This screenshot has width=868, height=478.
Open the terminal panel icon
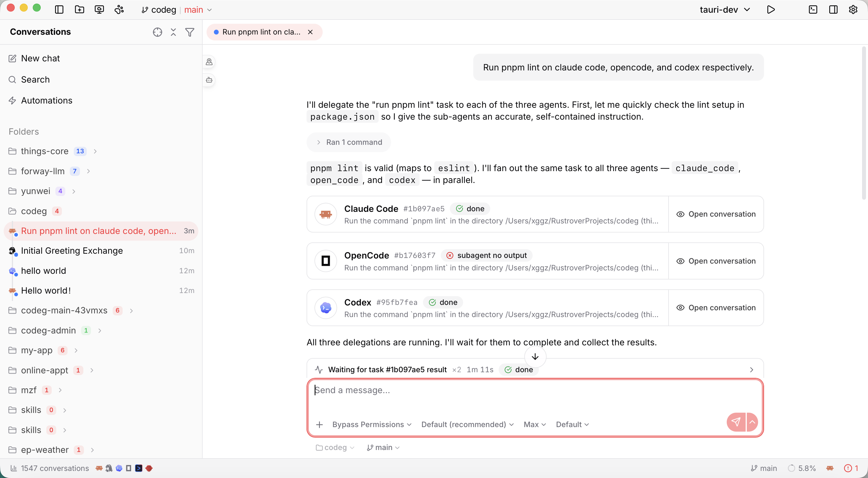813,10
